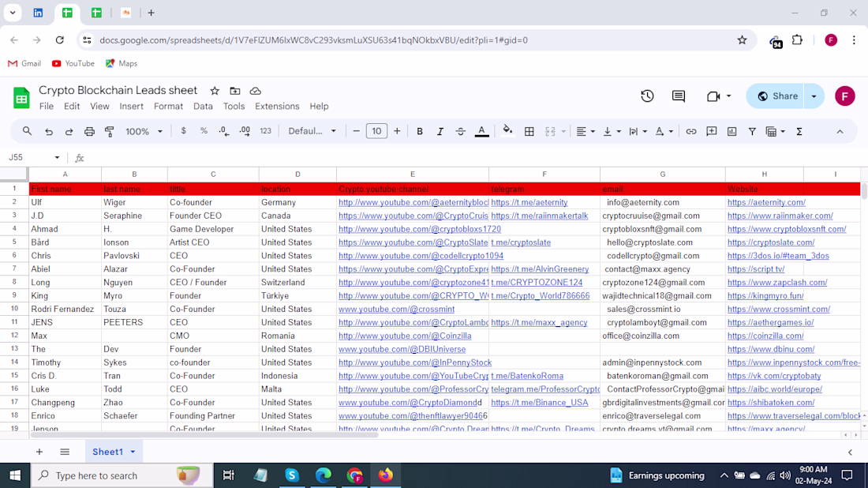The height and width of the screenshot is (488, 868).
Task: Print the spreadsheet
Action: tap(89, 131)
